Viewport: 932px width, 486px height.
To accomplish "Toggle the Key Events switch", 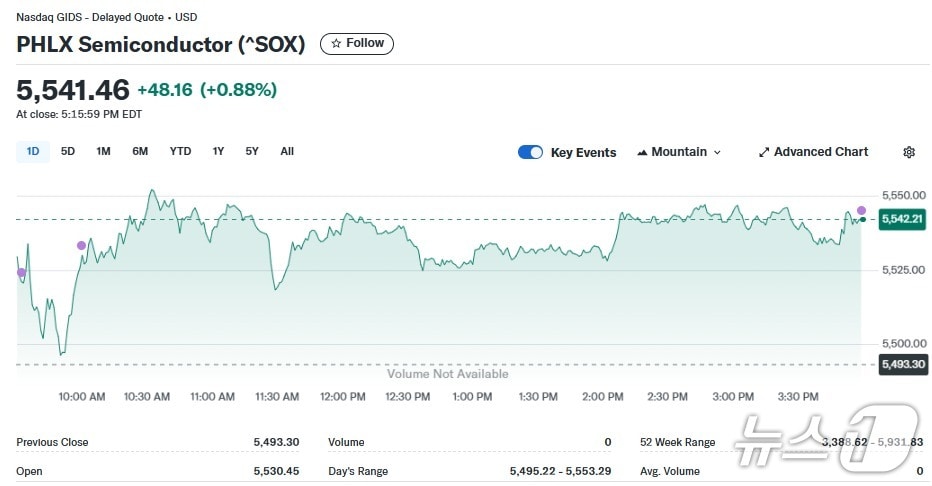I will (x=530, y=152).
